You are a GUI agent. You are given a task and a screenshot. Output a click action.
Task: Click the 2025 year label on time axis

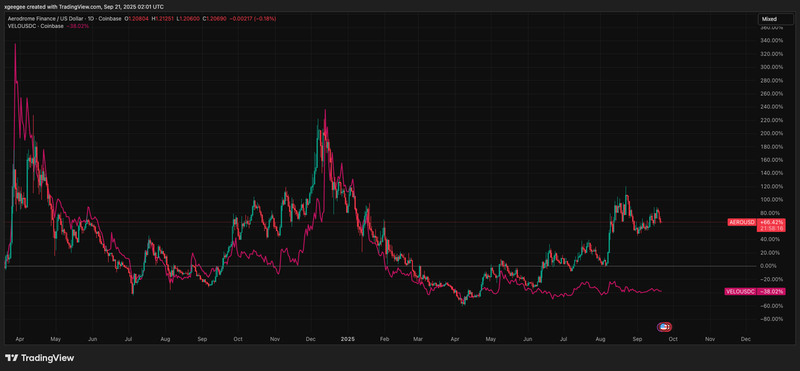348,338
